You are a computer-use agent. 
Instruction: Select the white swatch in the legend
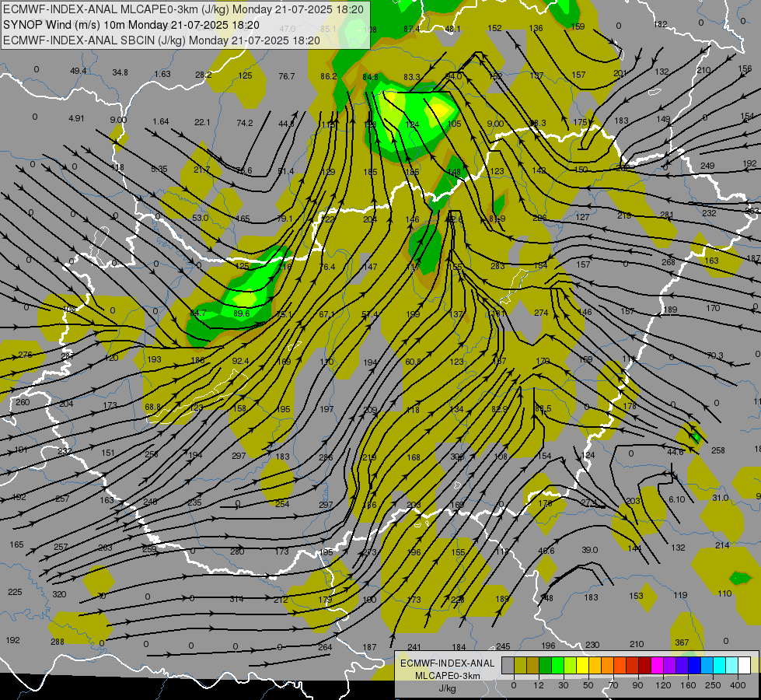[744, 666]
